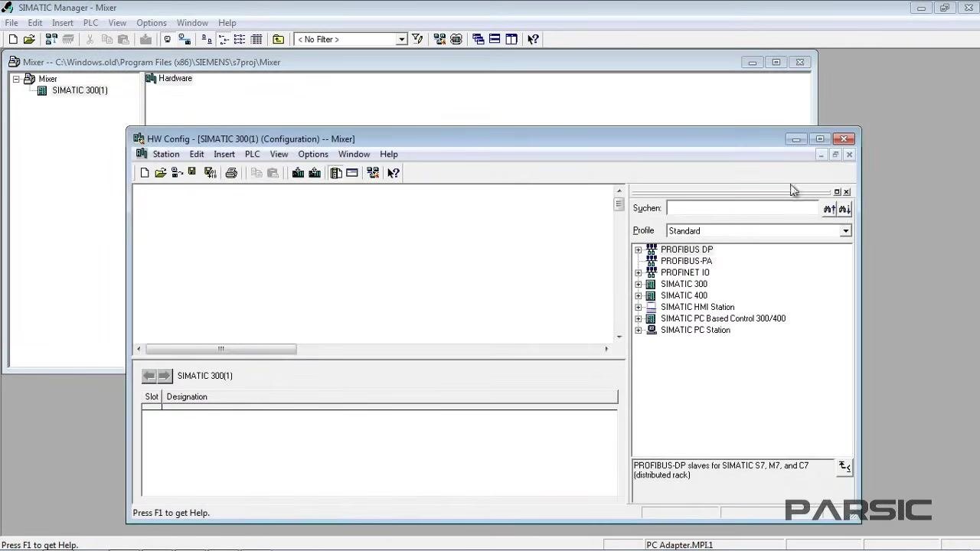The height and width of the screenshot is (551, 980).
Task: Click context Help arrow in HW Config toolbar
Action: tap(394, 173)
